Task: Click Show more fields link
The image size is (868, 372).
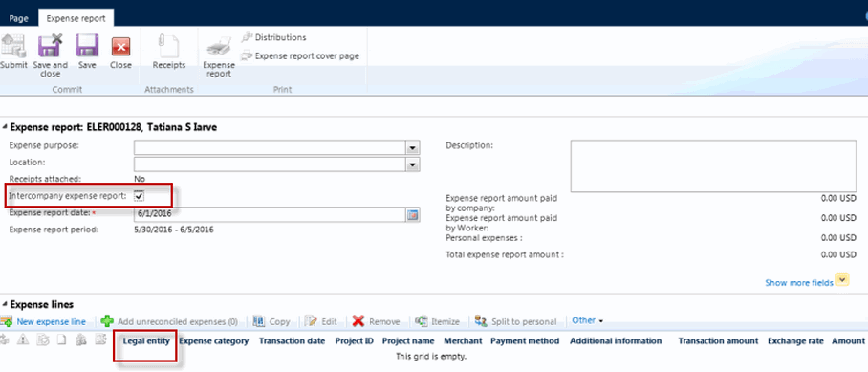Action: [x=799, y=283]
